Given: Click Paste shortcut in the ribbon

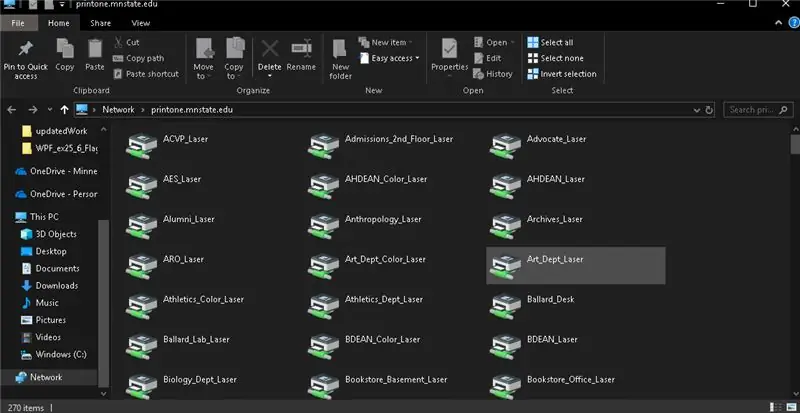Looking at the screenshot, I should [x=146, y=74].
